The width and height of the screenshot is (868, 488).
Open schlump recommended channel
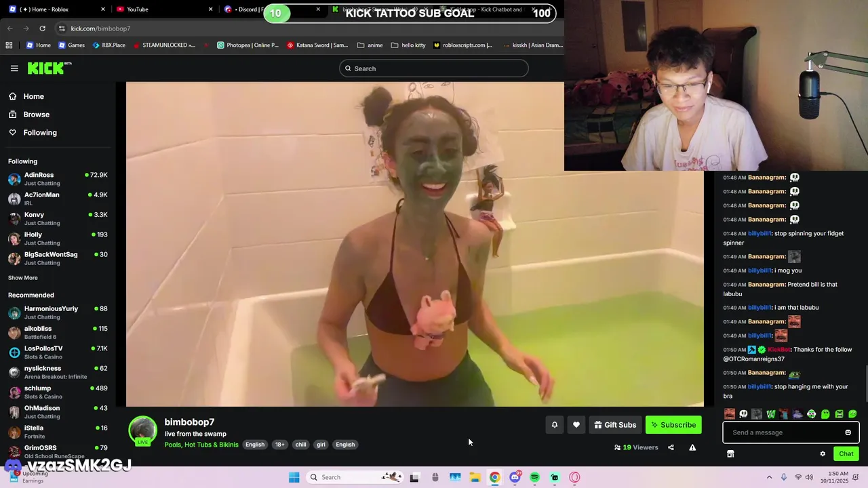click(x=58, y=392)
